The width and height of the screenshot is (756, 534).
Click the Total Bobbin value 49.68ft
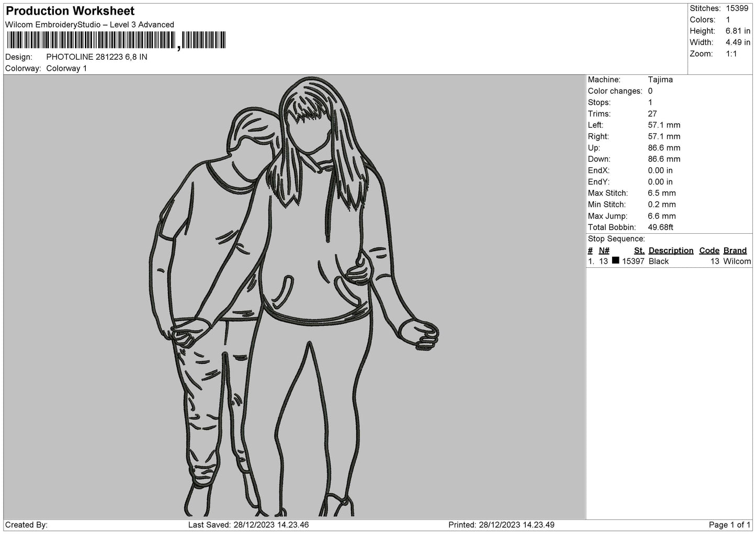point(660,228)
